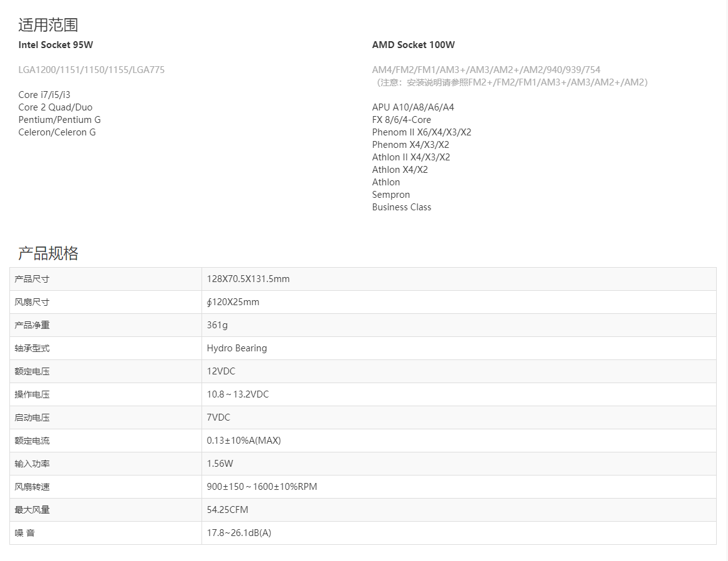Select the 最大风量 label cell
The height and width of the screenshot is (561, 728).
click(106, 510)
